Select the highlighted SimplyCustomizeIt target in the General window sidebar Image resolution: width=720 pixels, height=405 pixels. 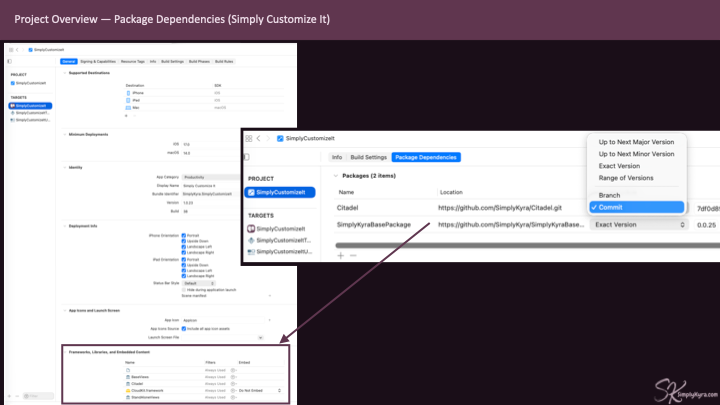point(30,106)
